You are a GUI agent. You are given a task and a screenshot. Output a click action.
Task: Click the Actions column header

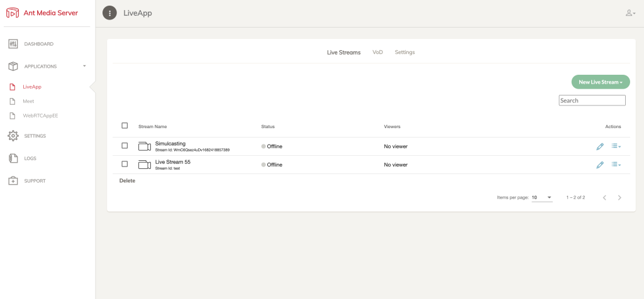[x=613, y=127]
